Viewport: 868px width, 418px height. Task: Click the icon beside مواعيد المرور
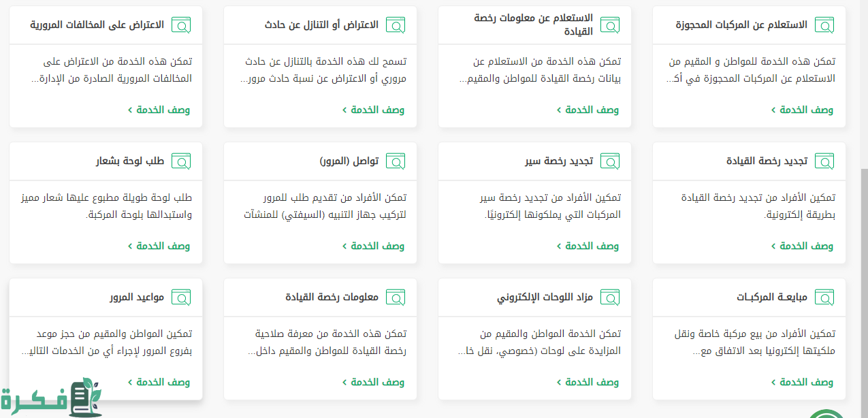181,298
